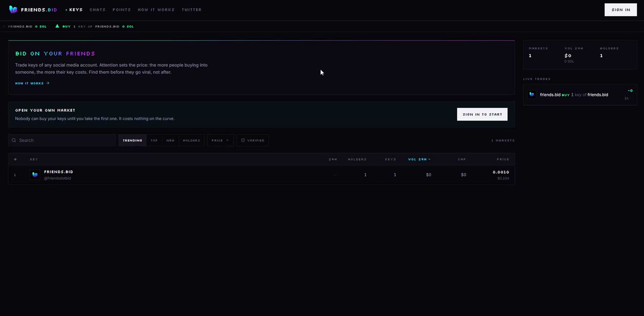Click the '1 Markets' count label
The height and width of the screenshot is (316, 644).
[503, 141]
